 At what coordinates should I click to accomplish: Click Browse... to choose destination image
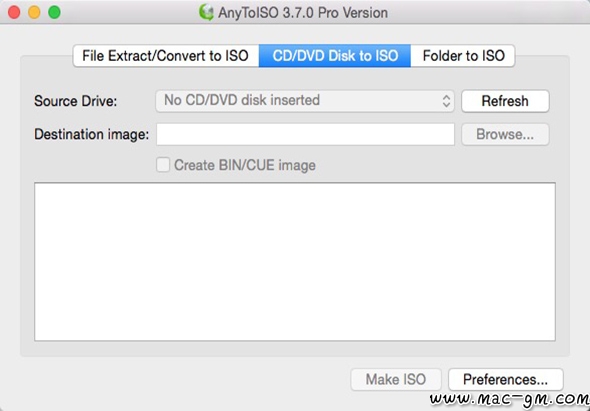(505, 134)
